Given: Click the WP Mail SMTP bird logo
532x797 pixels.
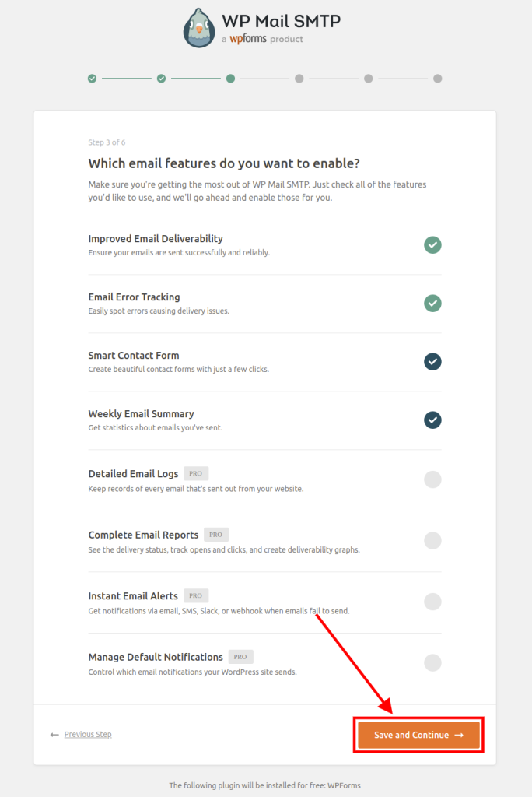Looking at the screenshot, I should click(x=199, y=28).
